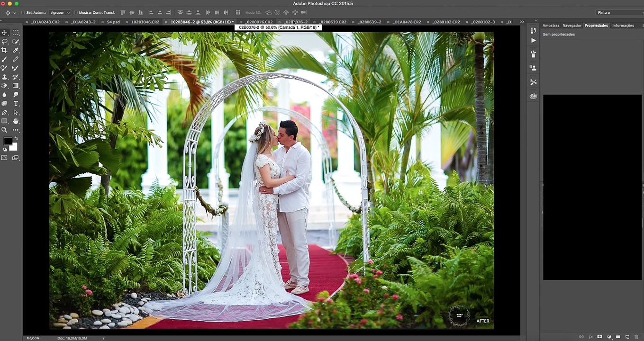Select the Horizontal Type tool
The image size is (644, 341).
point(16,103)
